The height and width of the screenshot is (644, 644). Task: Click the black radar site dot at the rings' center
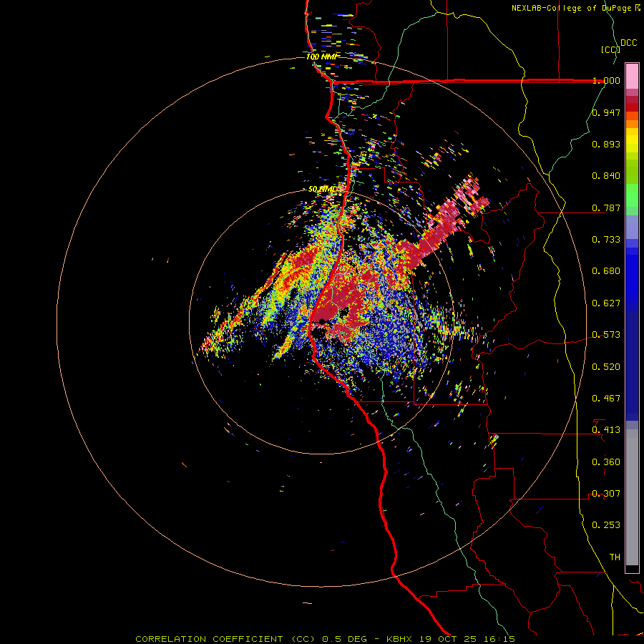coord(322,321)
